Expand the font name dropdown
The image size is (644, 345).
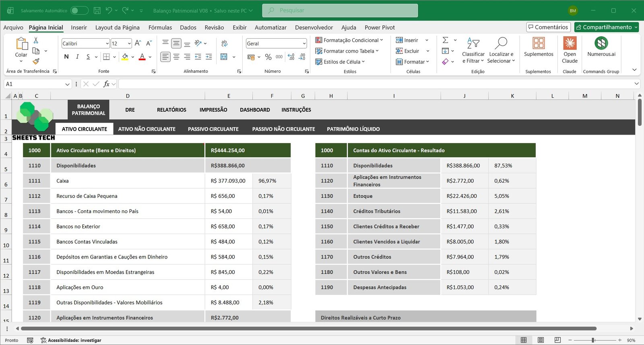[x=107, y=43]
